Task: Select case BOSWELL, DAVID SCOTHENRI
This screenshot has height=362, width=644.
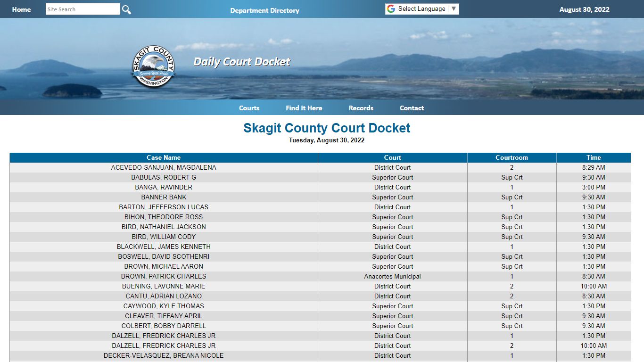Action: (164, 256)
